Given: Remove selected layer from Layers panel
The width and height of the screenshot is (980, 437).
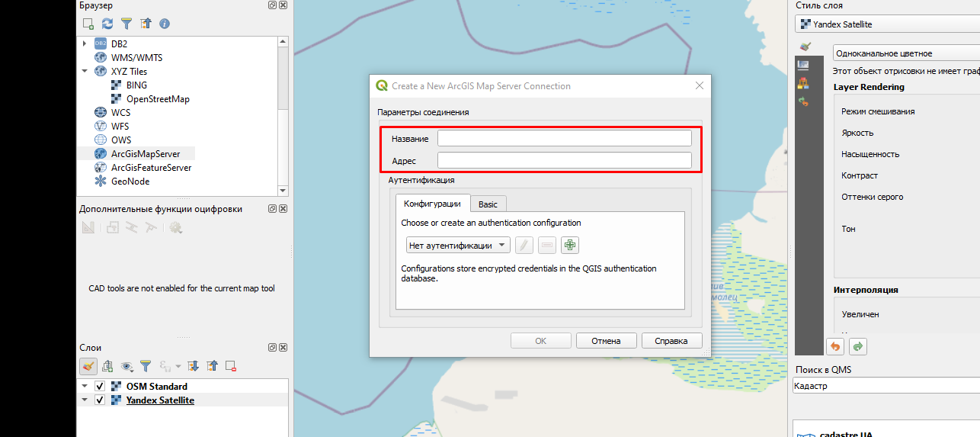Looking at the screenshot, I should (x=231, y=366).
